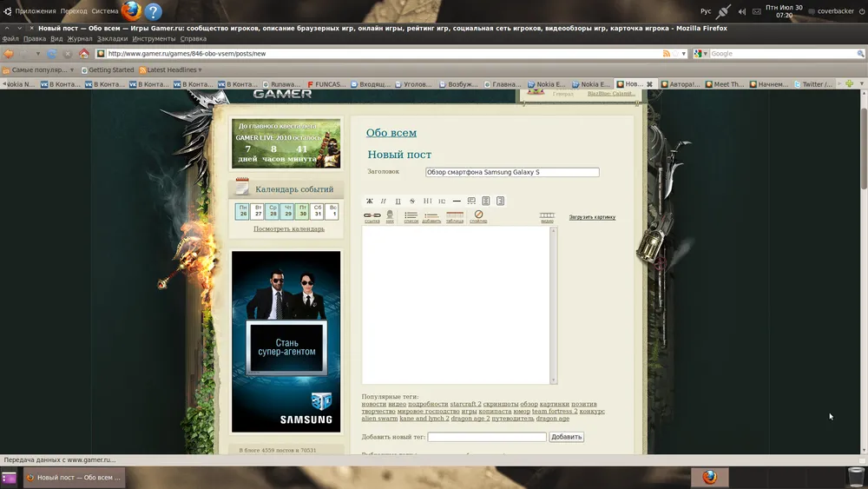
Task: Open the Trash icon in bottom panel
Action: [856, 477]
